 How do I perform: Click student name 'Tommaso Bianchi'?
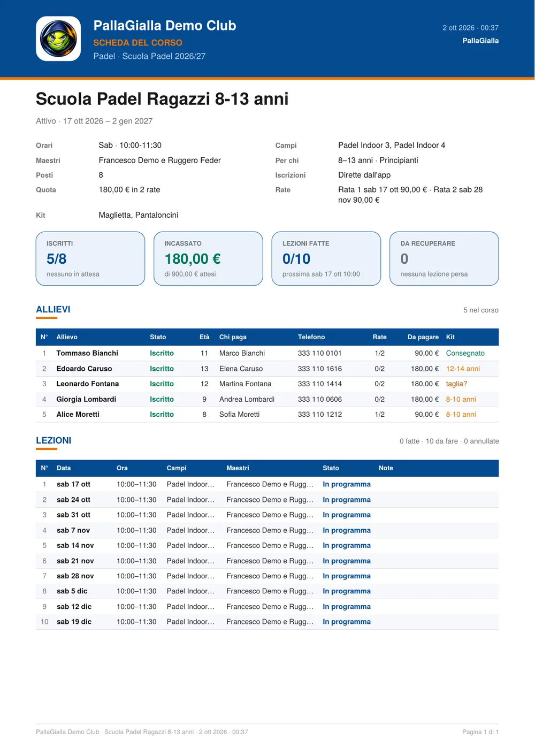[87, 353]
